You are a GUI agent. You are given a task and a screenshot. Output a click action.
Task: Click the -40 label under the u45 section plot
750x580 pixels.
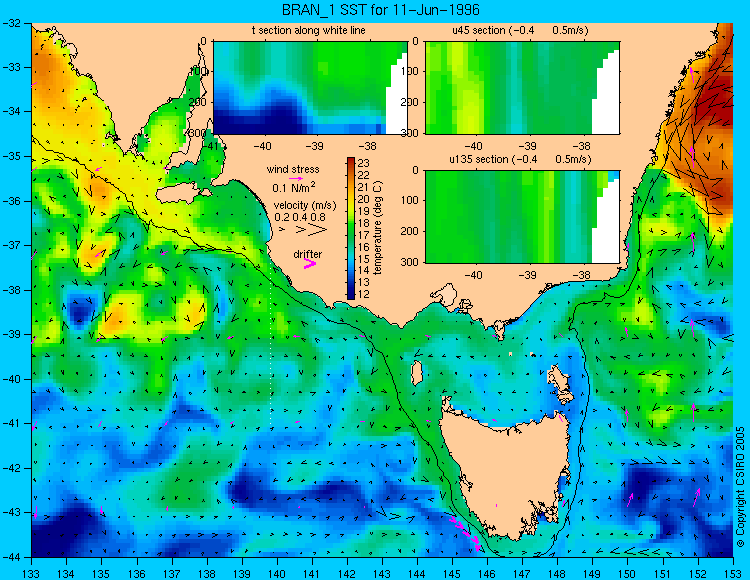click(474, 145)
